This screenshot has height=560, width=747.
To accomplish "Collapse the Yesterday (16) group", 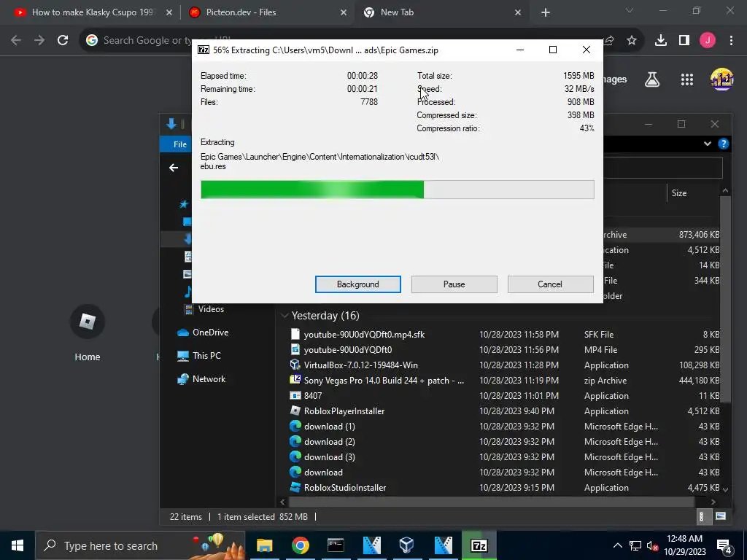I will tap(285, 316).
